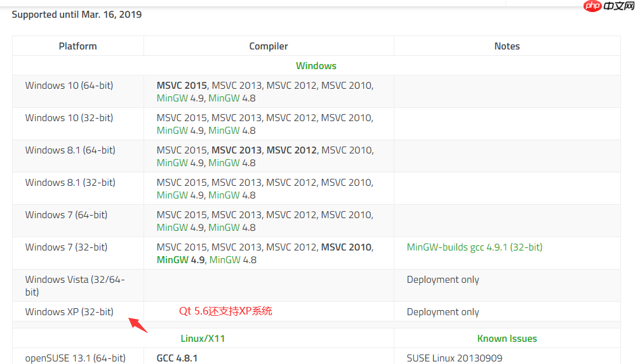Click the Platform column header
The width and height of the screenshot is (635, 364).
tap(77, 46)
